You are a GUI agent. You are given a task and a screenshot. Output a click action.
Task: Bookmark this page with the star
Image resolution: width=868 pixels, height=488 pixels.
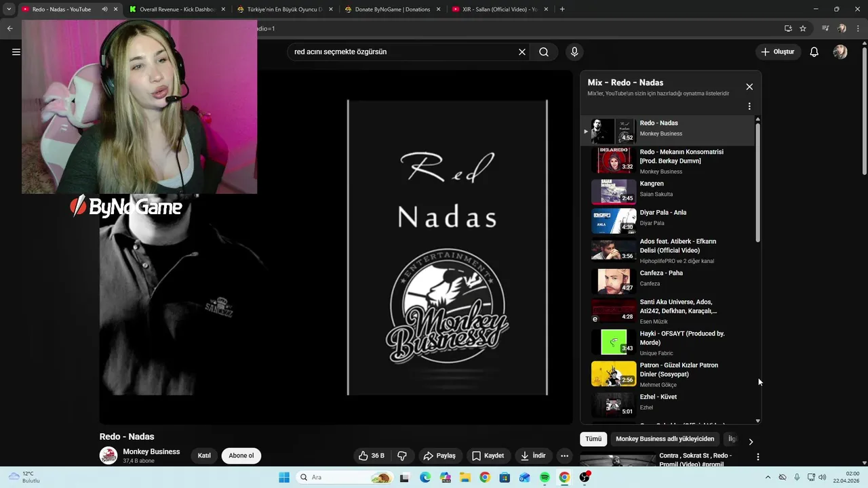point(803,28)
